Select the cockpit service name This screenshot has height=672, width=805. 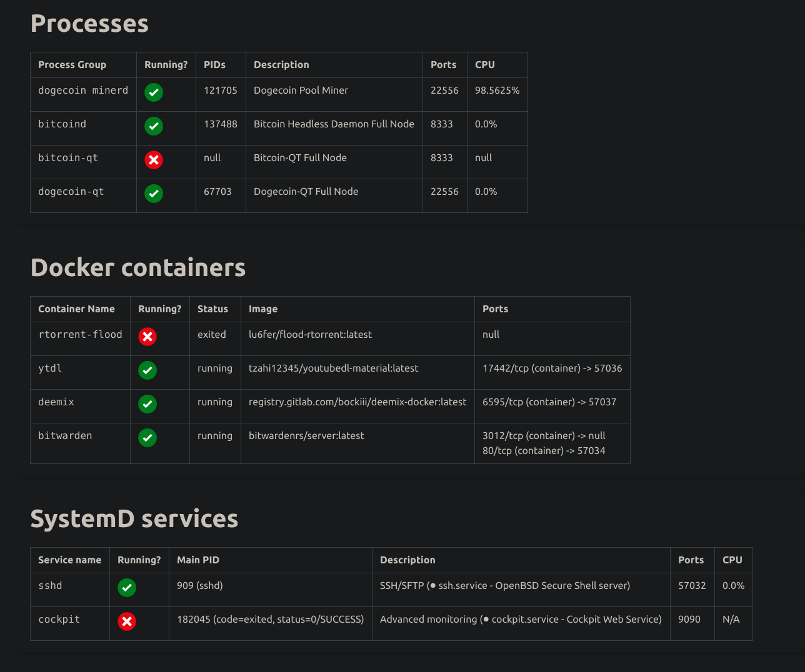click(59, 620)
